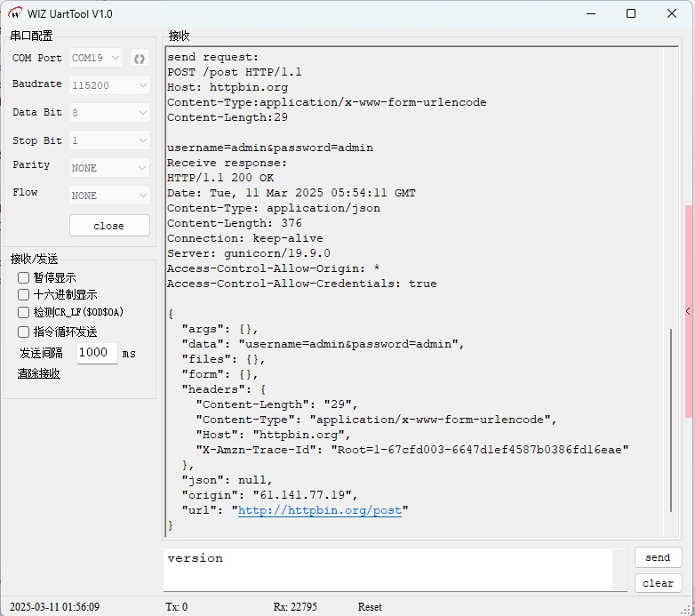Click the COM port refresh icon
This screenshot has width=695, height=616.
tap(139, 59)
